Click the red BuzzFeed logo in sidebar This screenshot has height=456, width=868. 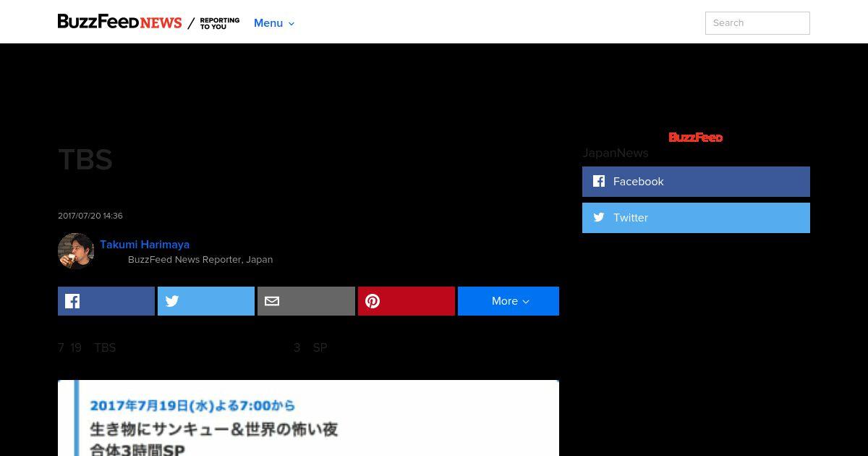[696, 138]
